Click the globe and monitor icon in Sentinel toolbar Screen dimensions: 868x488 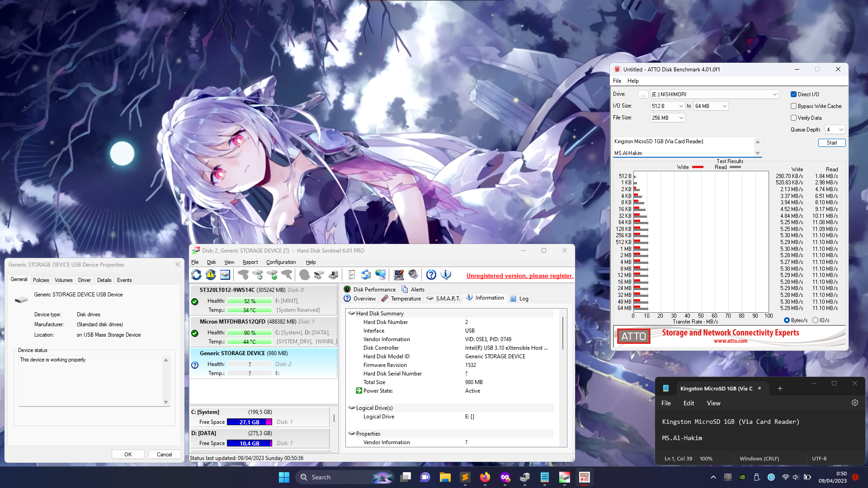pyautogui.click(x=381, y=274)
